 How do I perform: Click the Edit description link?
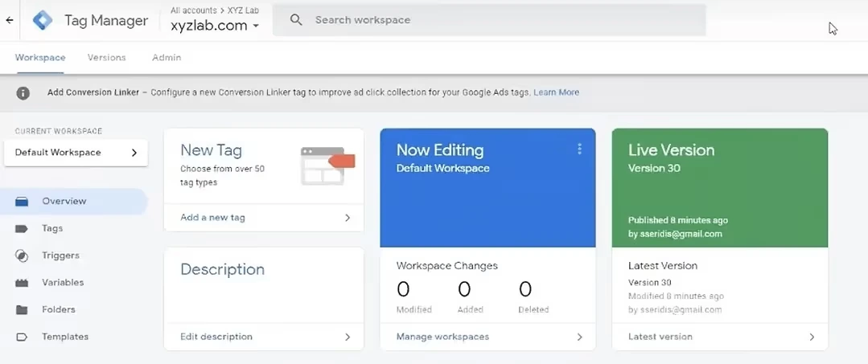[x=216, y=337]
